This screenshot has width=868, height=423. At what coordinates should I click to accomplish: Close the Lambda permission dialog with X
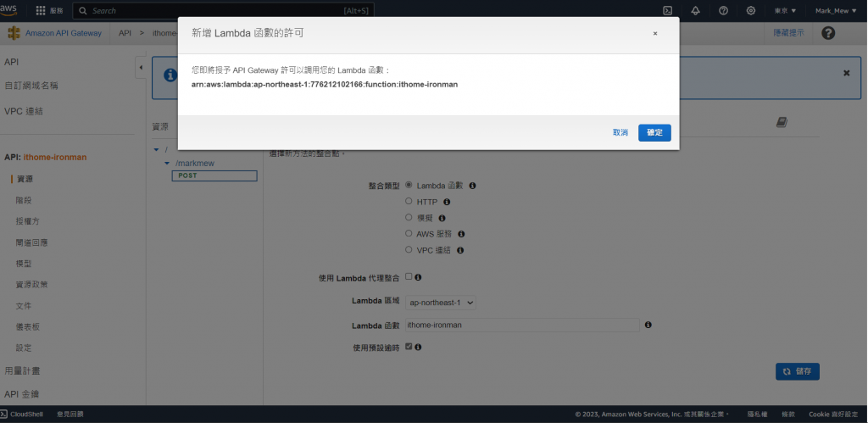point(655,34)
